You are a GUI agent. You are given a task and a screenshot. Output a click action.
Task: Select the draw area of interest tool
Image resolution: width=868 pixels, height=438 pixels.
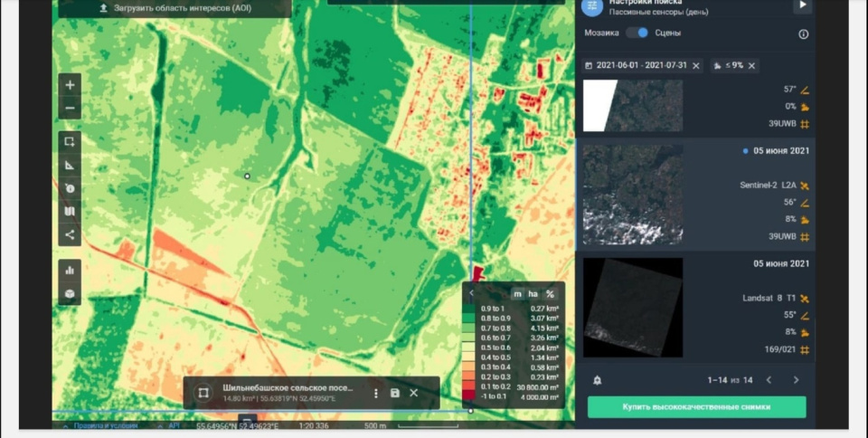tap(70, 142)
